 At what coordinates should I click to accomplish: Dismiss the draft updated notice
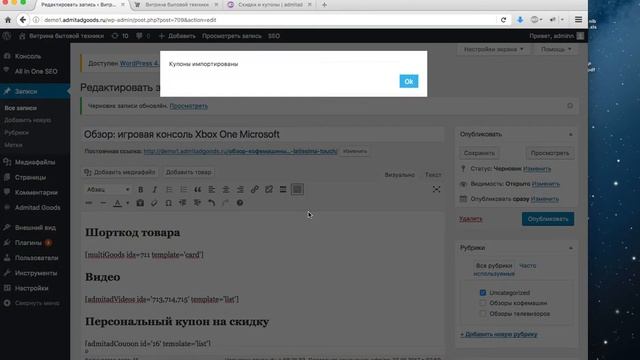pos(570,106)
